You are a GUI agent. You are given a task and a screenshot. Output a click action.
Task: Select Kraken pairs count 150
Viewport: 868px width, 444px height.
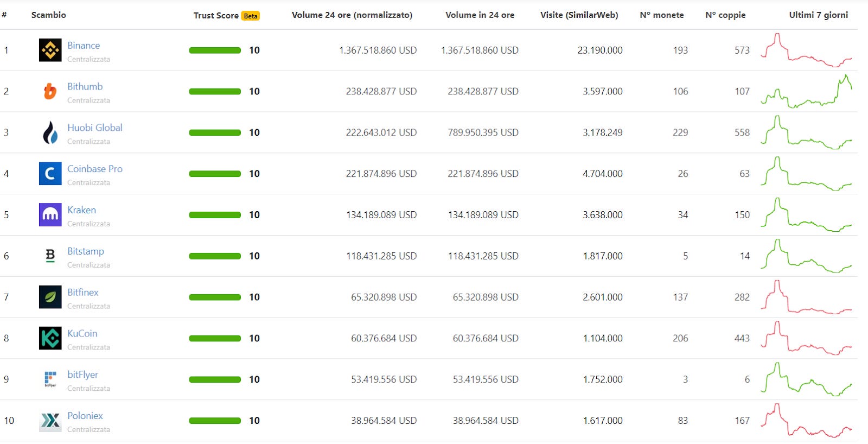click(x=742, y=215)
